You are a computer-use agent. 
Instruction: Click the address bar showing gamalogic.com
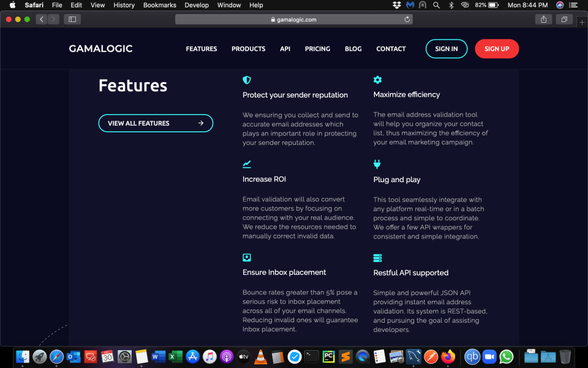293,19
